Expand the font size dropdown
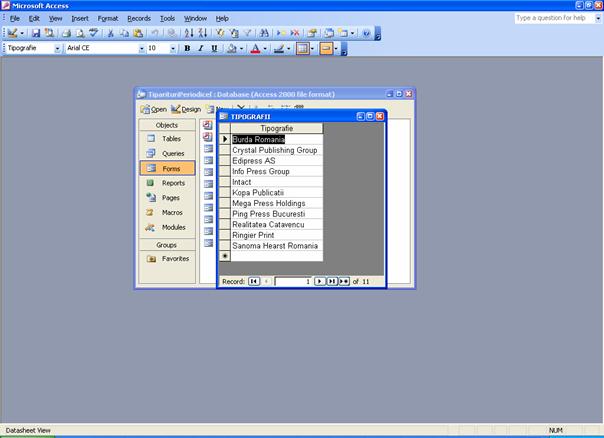This screenshot has width=604, height=438. 173,48
